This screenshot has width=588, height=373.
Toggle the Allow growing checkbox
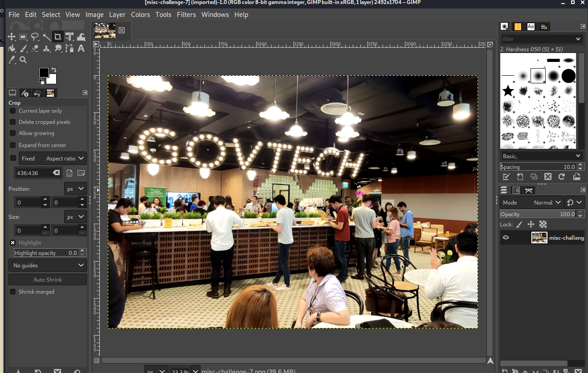(13, 133)
